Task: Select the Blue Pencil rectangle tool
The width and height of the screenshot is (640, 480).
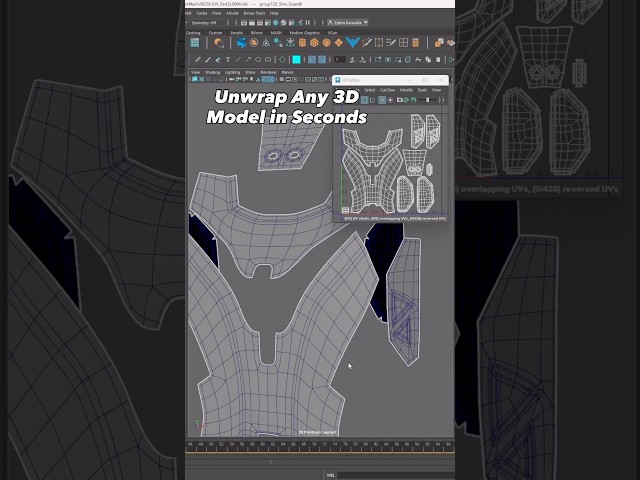Action: [268, 60]
